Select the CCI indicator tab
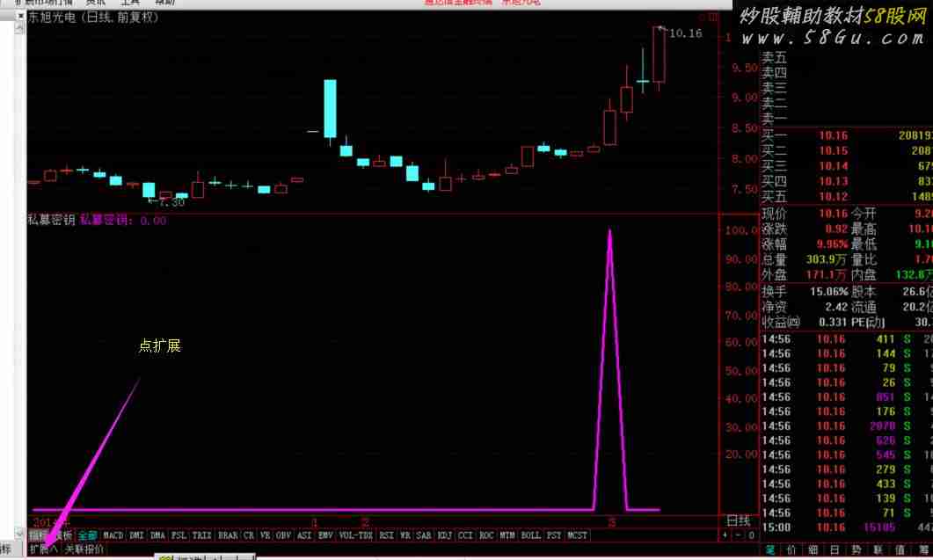This screenshot has width=933, height=560. point(465,535)
